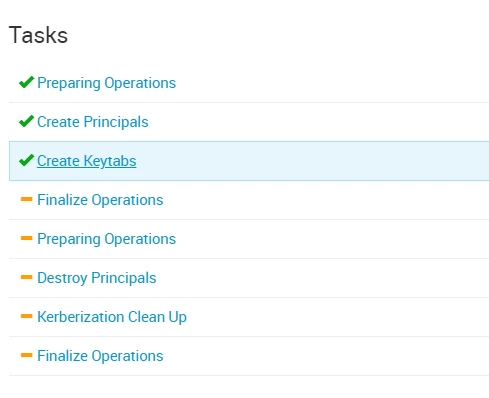Open the last Finalize Operations task link

pos(100,356)
